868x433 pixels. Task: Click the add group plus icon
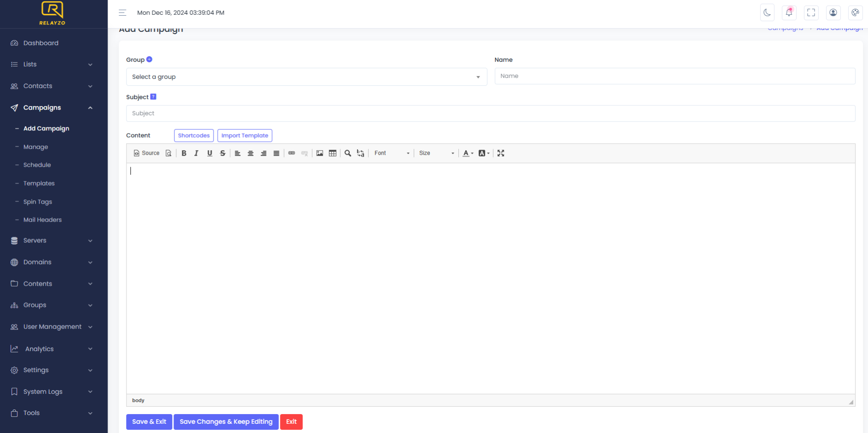point(149,59)
